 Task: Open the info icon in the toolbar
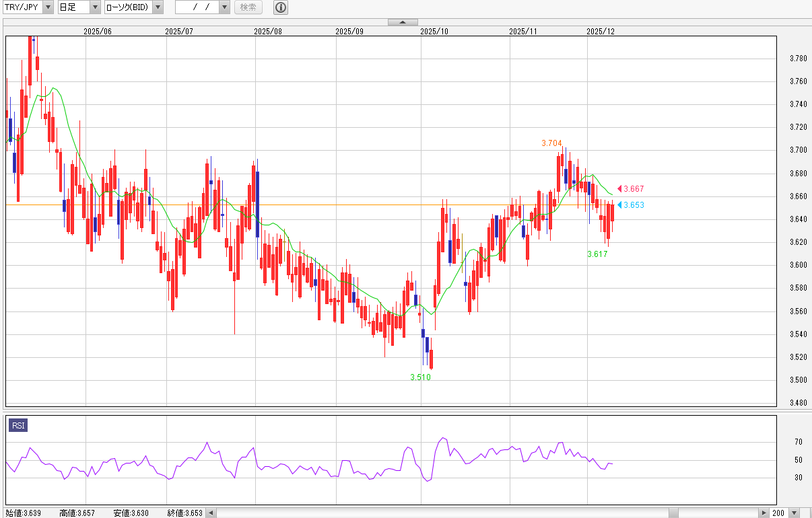(281, 7)
